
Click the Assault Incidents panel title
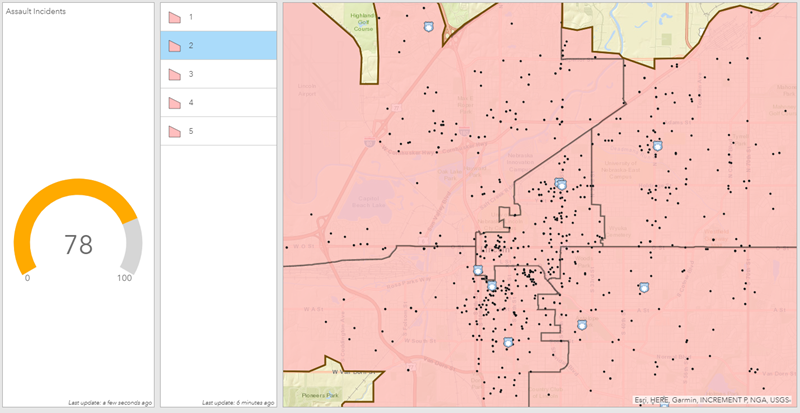click(x=36, y=11)
